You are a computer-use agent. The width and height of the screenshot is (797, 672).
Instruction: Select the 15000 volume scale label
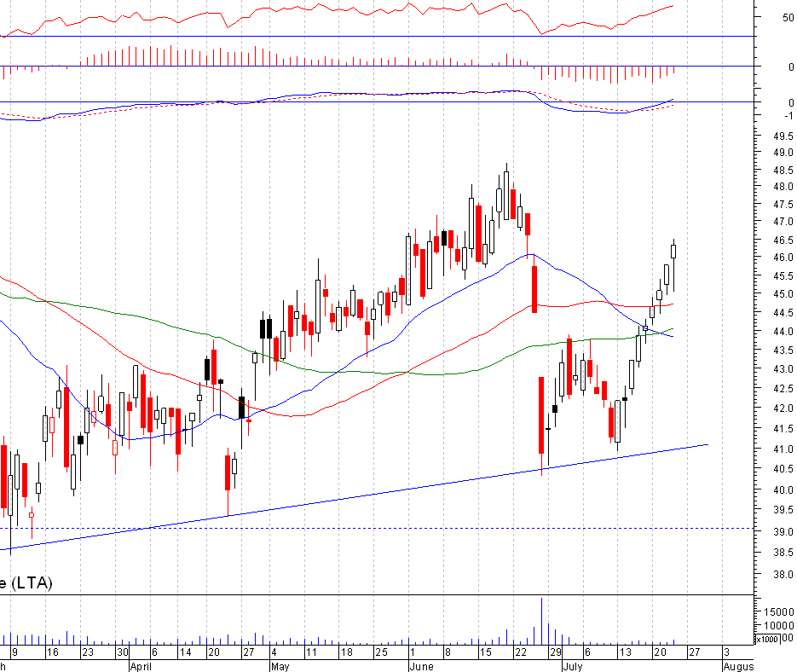pos(778,612)
